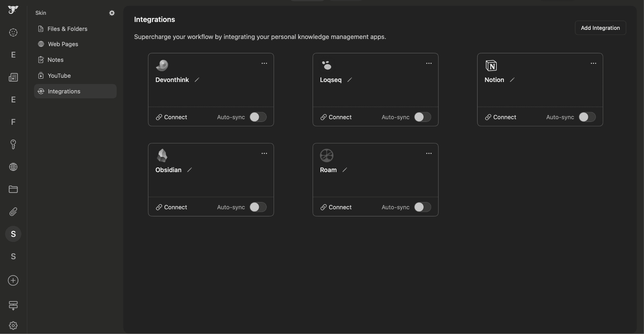Open the Obsidian card's ellipsis menu
The height and width of the screenshot is (334, 644).
coord(264,153)
